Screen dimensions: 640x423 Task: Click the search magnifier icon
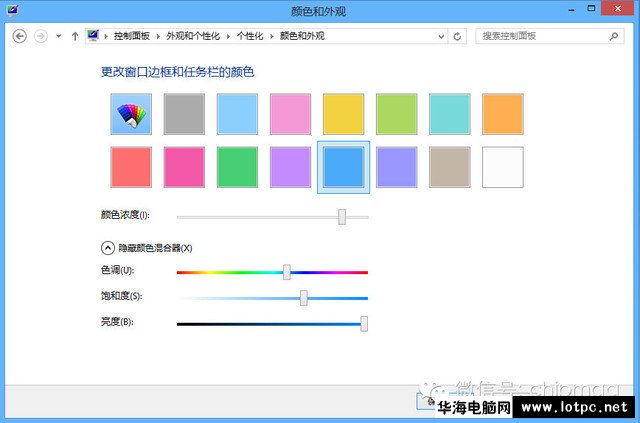click(613, 36)
